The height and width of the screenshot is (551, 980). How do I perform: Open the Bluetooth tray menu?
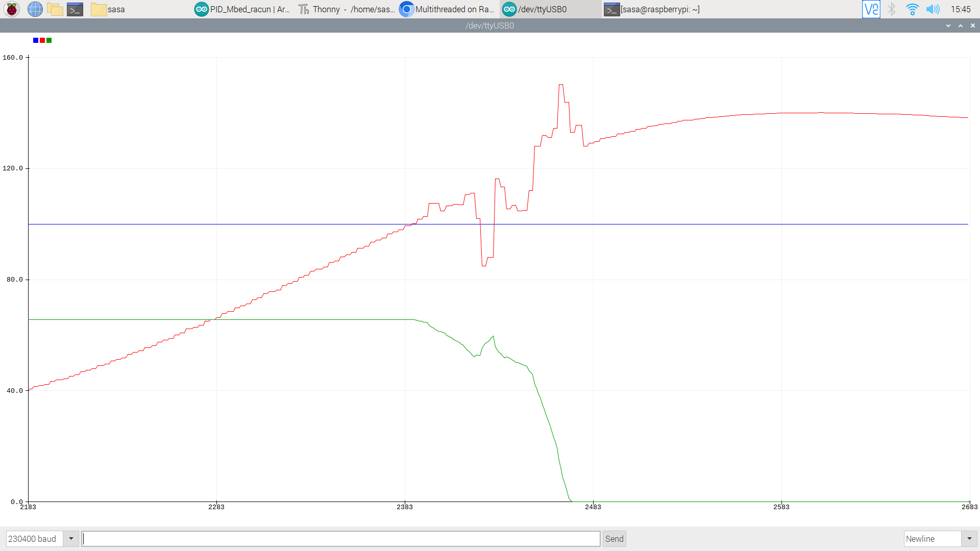click(892, 9)
